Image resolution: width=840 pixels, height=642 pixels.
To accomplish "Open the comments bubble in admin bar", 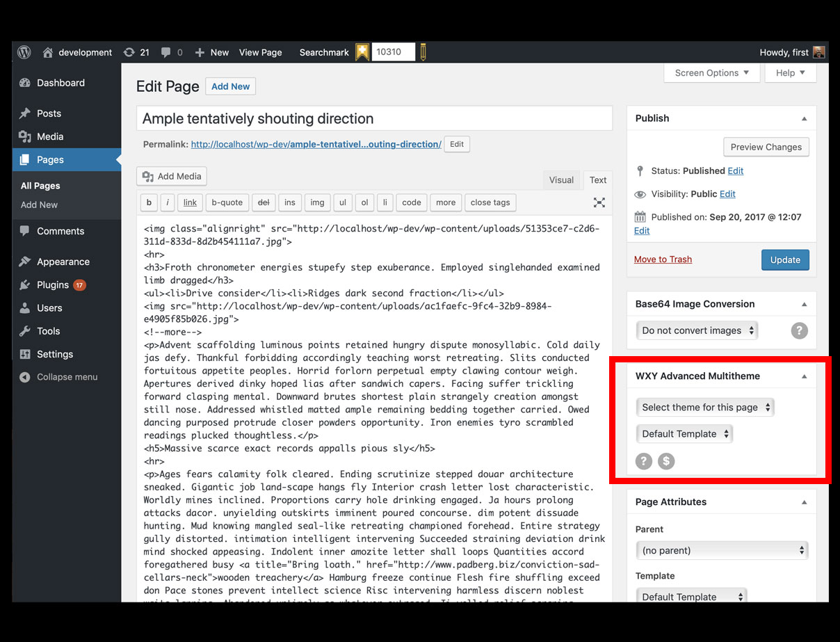I will 171,52.
